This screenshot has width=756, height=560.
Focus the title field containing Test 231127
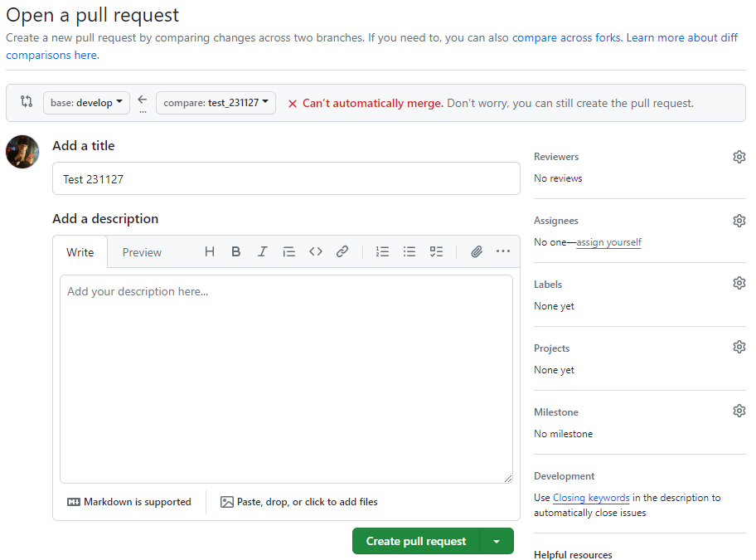tap(286, 179)
